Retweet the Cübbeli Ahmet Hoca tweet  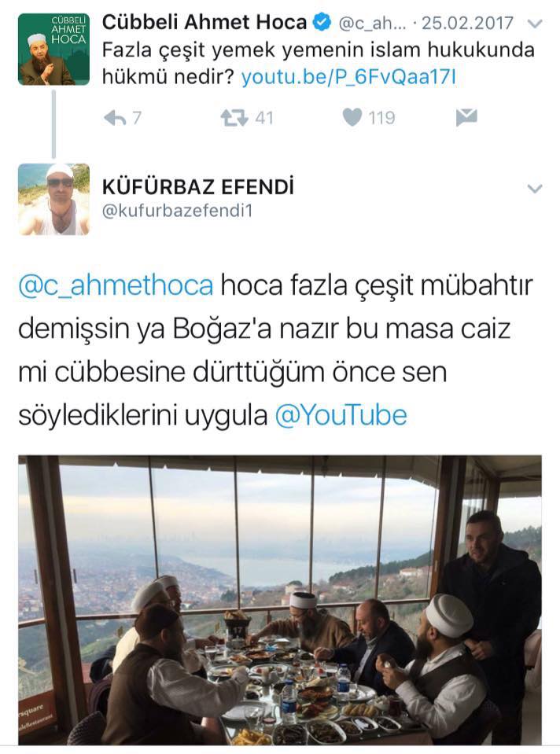pyautogui.click(x=234, y=118)
